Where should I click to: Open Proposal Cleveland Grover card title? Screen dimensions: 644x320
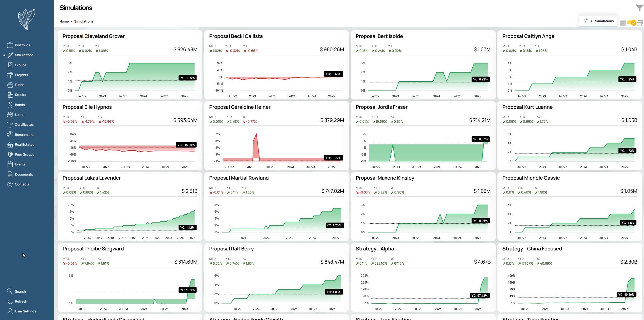tap(93, 36)
